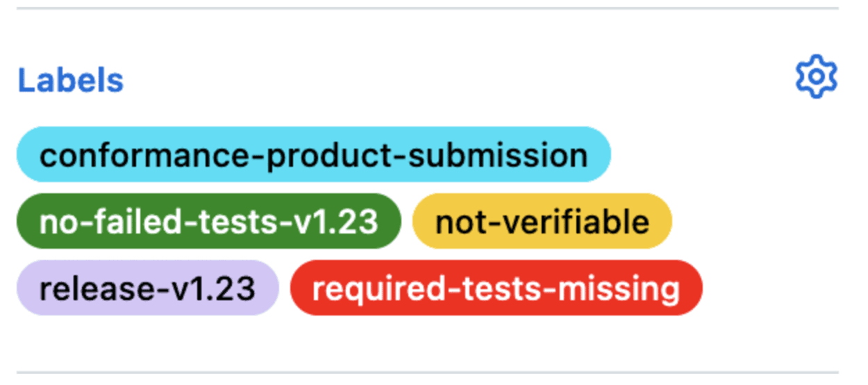Click the Labels settings gear icon
The width and height of the screenshot is (868, 385).
tap(816, 76)
